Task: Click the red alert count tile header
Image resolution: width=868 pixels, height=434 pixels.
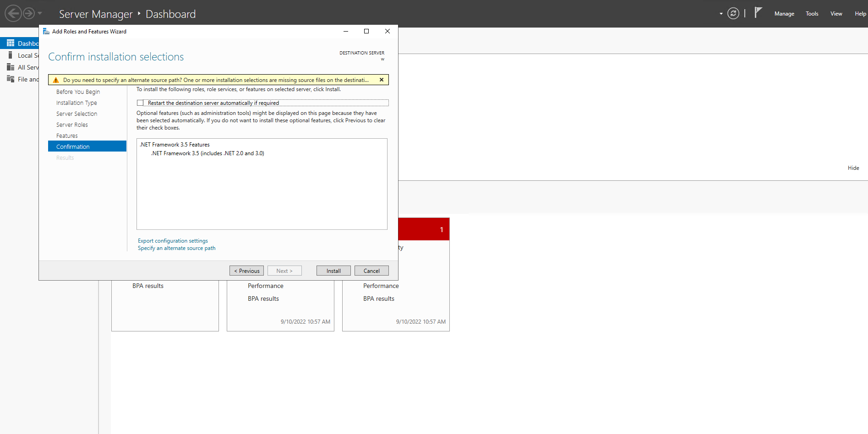Action: point(424,229)
